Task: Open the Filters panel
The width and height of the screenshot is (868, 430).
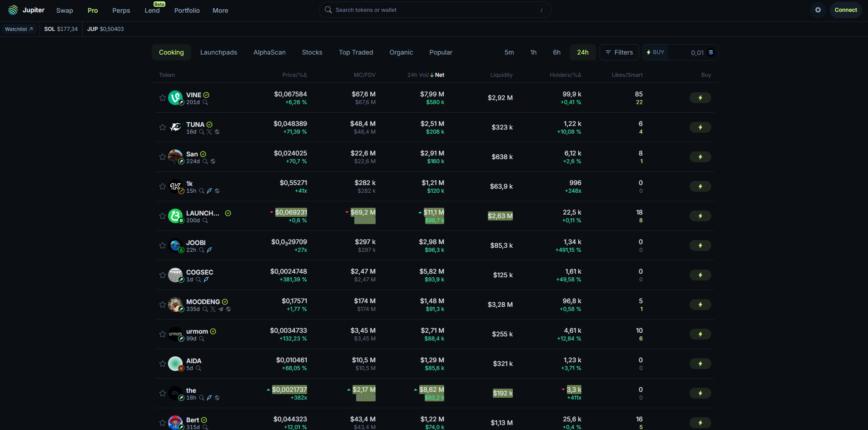Action: click(619, 52)
